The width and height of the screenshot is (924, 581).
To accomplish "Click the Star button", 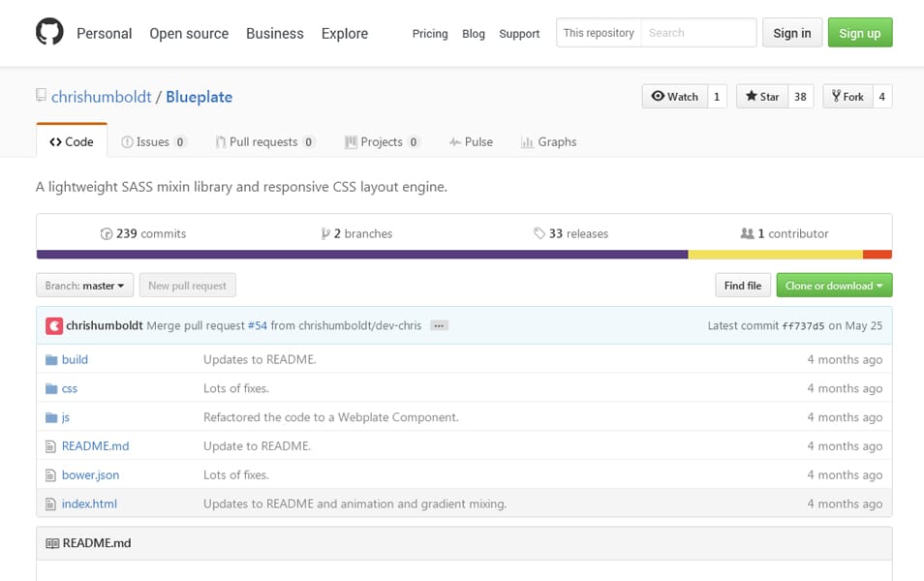I will (x=762, y=97).
